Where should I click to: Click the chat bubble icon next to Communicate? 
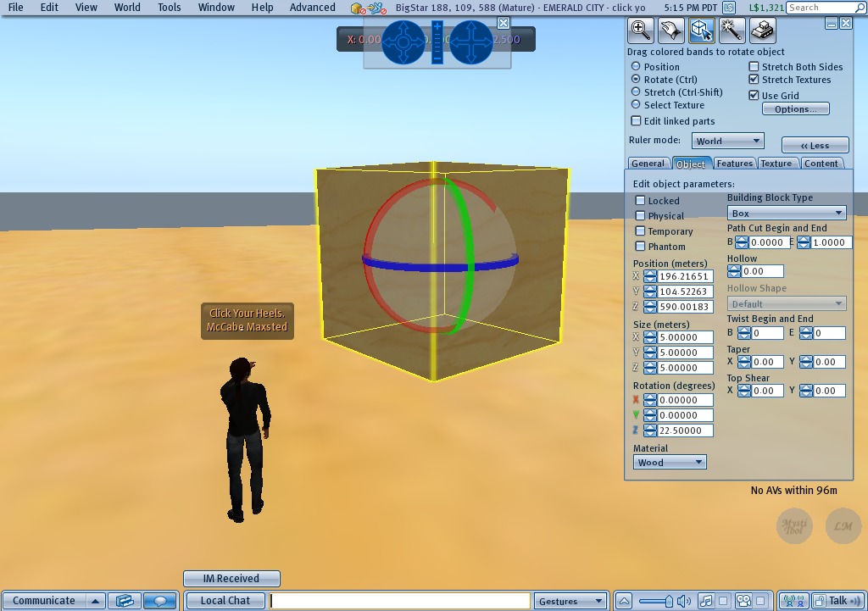click(160, 601)
